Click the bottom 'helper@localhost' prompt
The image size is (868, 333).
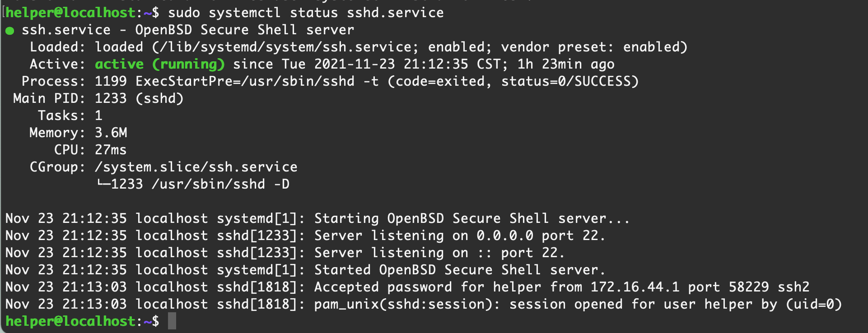(x=70, y=322)
